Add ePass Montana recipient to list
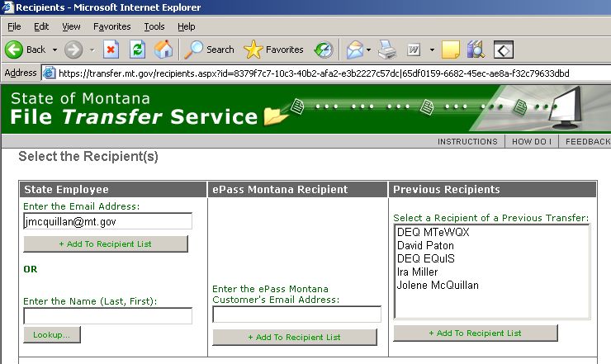 pos(295,337)
